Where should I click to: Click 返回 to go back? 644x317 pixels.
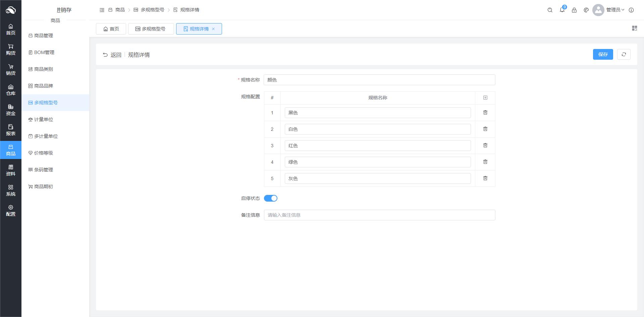(x=112, y=55)
